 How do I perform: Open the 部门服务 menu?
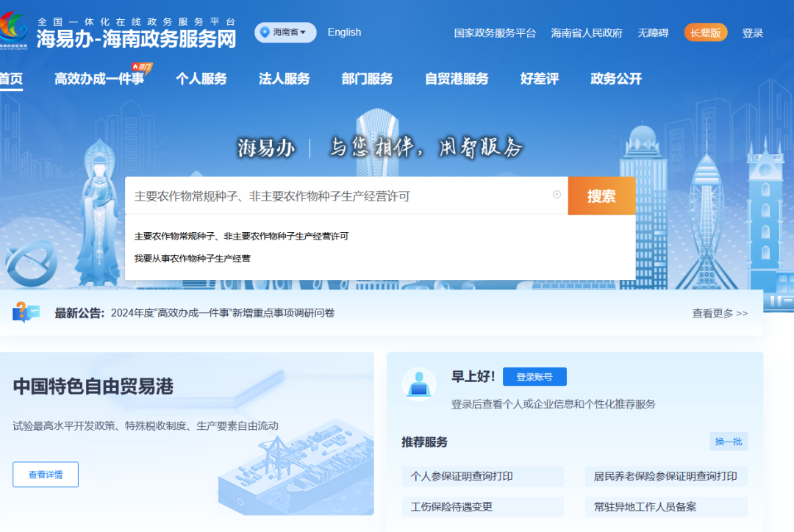click(367, 79)
